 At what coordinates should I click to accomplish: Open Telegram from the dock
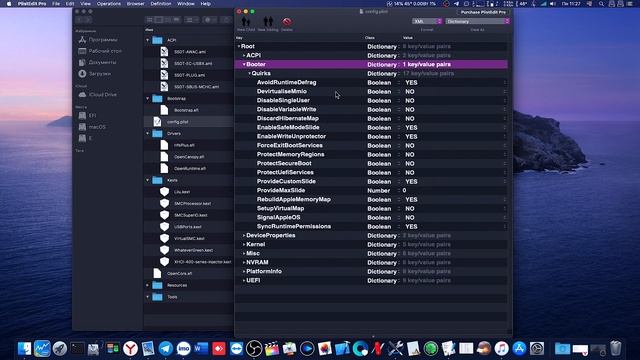166,349
